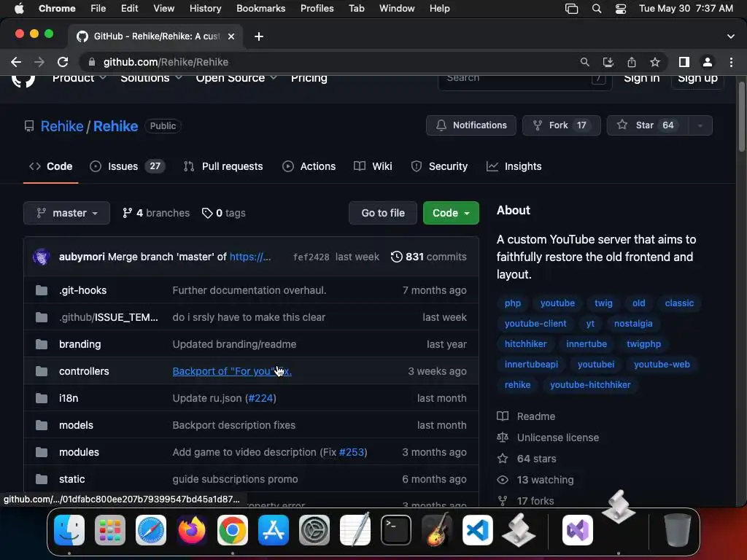Click the share page icon in the address bar

[x=631, y=62]
